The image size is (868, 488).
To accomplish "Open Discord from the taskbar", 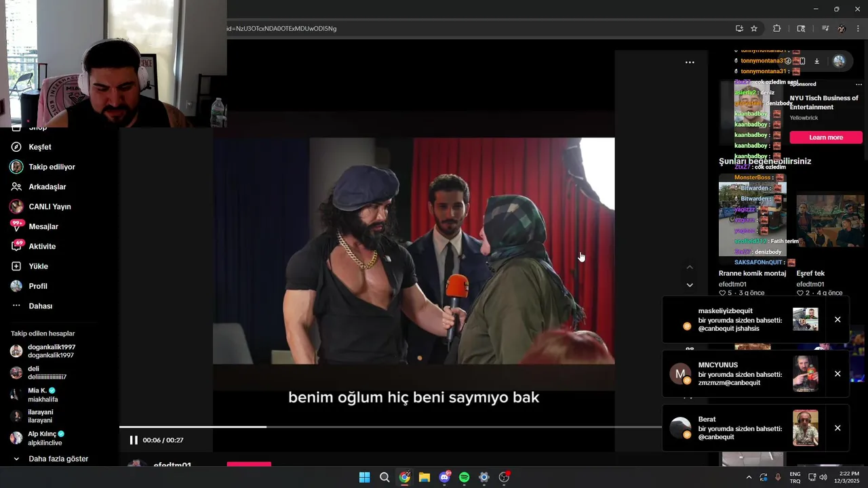I will [x=444, y=477].
